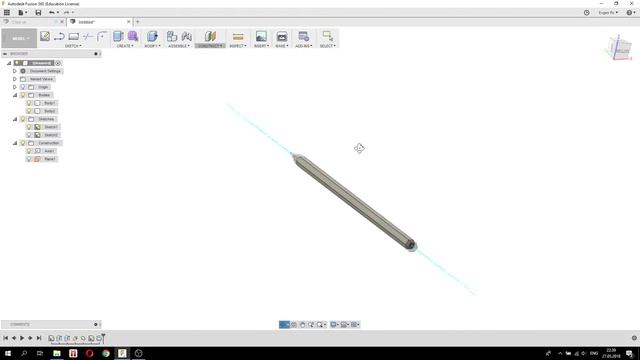Select the Trim sketch tool
Screen dimensions: 640x360
(87, 36)
